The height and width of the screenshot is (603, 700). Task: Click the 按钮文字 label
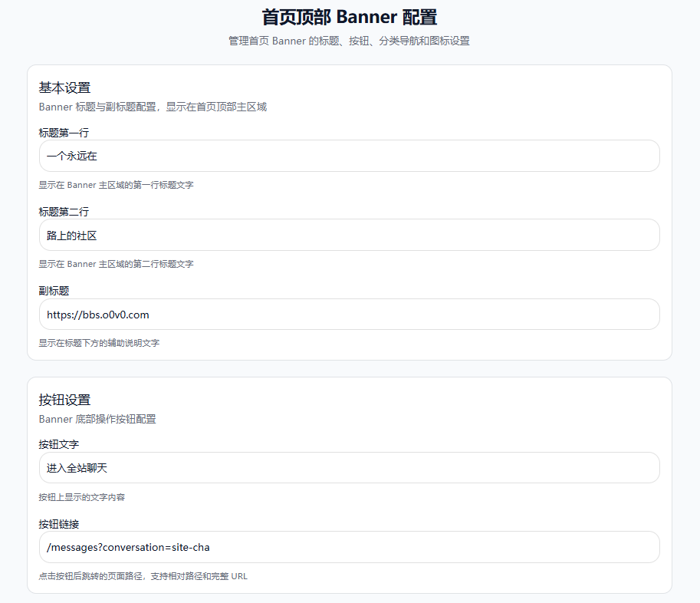click(x=59, y=444)
